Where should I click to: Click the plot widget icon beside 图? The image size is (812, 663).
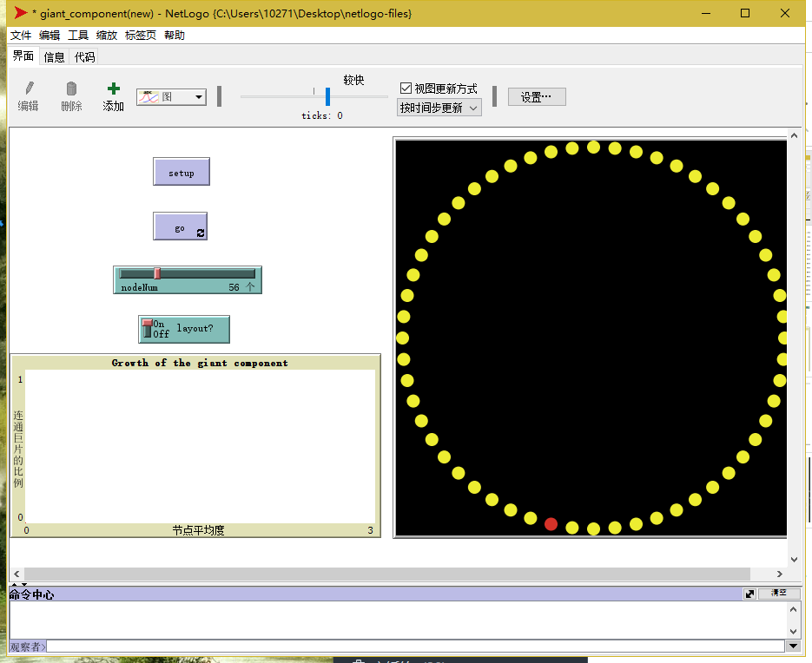click(x=147, y=96)
